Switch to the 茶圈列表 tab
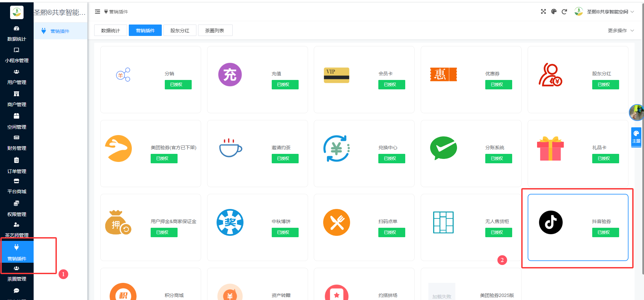Image resolution: width=644 pixels, height=300 pixels. tap(215, 31)
